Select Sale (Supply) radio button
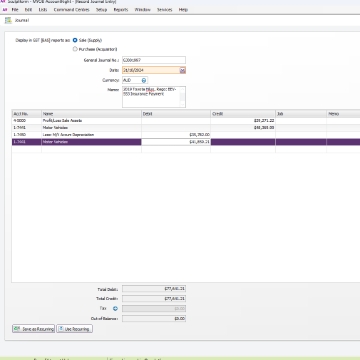The height and width of the screenshot is (360, 360). point(75,40)
